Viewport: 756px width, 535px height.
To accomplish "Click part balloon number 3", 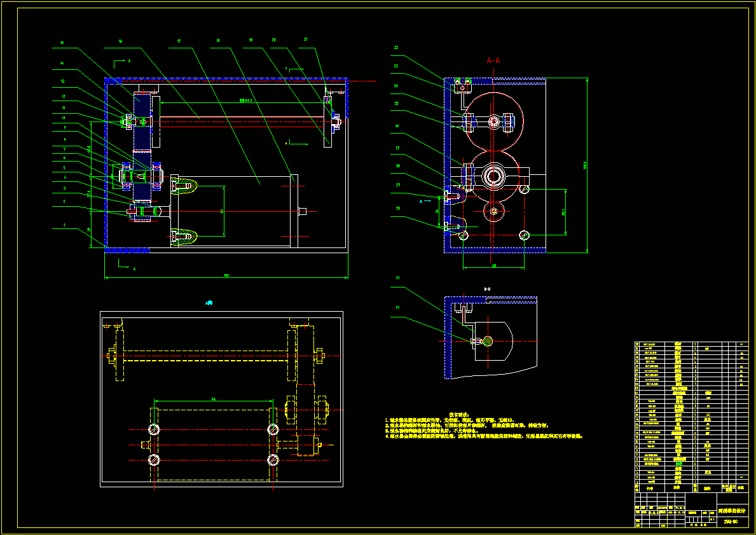I will point(65,188).
